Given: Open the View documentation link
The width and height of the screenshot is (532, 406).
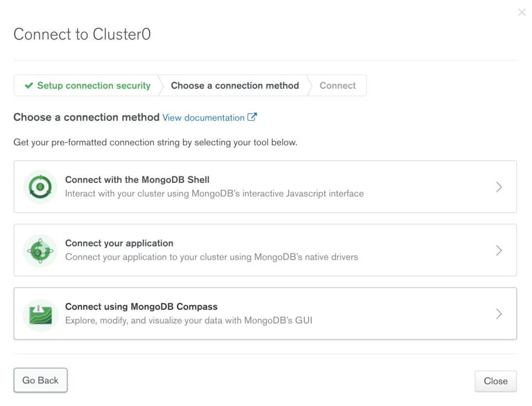Looking at the screenshot, I should point(203,117).
